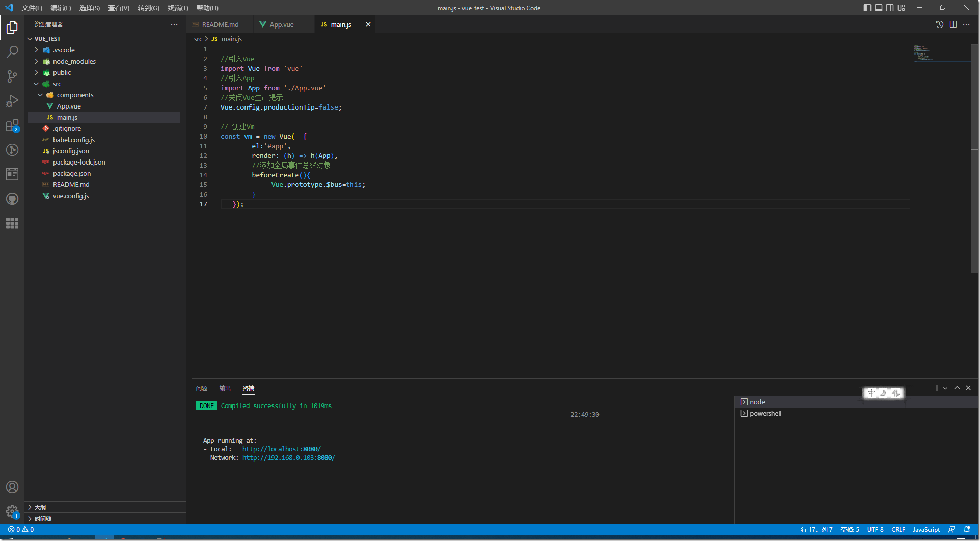980x541 pixels.
Task: Open the GitHub view in activity bar
Action: 12,199
